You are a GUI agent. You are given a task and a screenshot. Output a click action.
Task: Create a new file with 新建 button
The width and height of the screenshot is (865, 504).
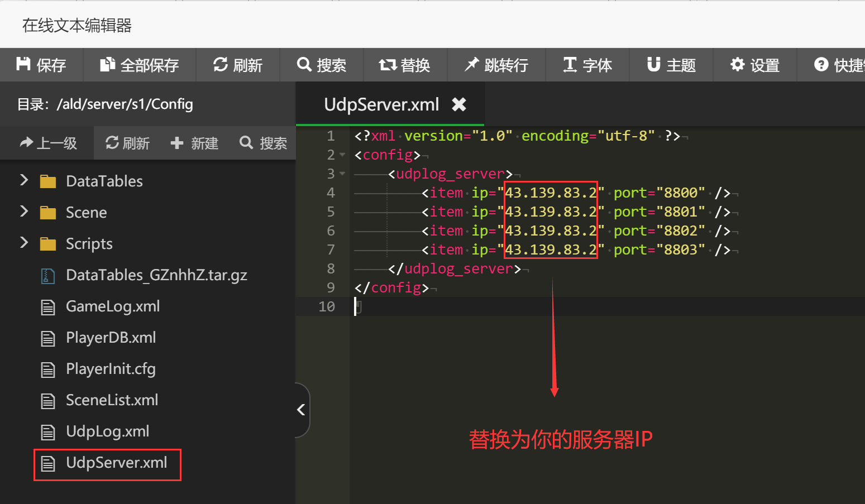point(194,143)
